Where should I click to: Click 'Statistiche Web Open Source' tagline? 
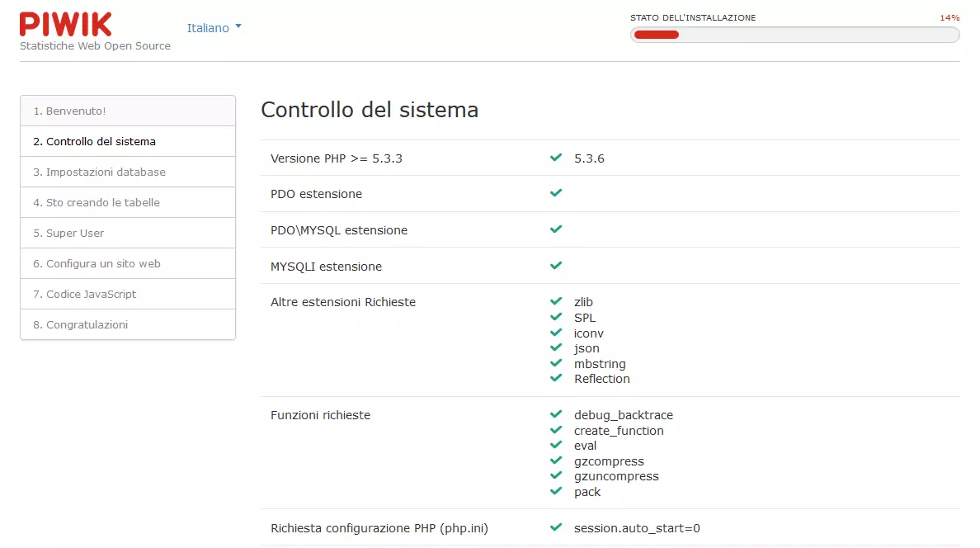pyautogui.click(x=95, y=45)
